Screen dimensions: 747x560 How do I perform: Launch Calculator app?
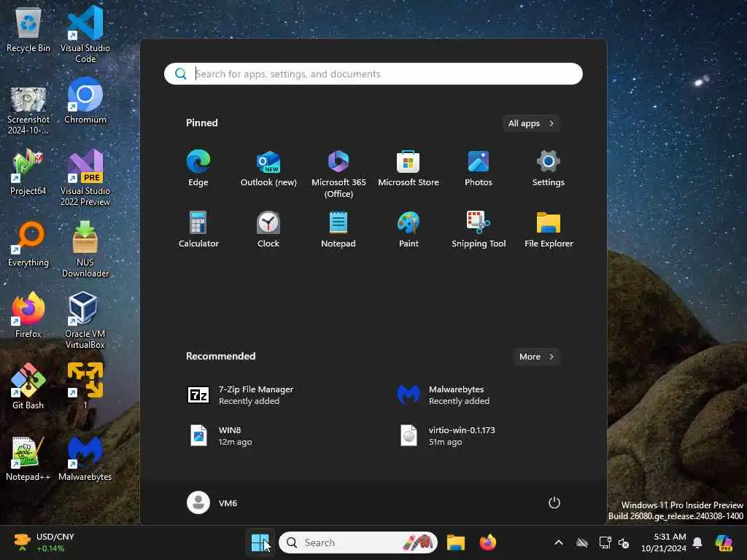pos(198,229)
